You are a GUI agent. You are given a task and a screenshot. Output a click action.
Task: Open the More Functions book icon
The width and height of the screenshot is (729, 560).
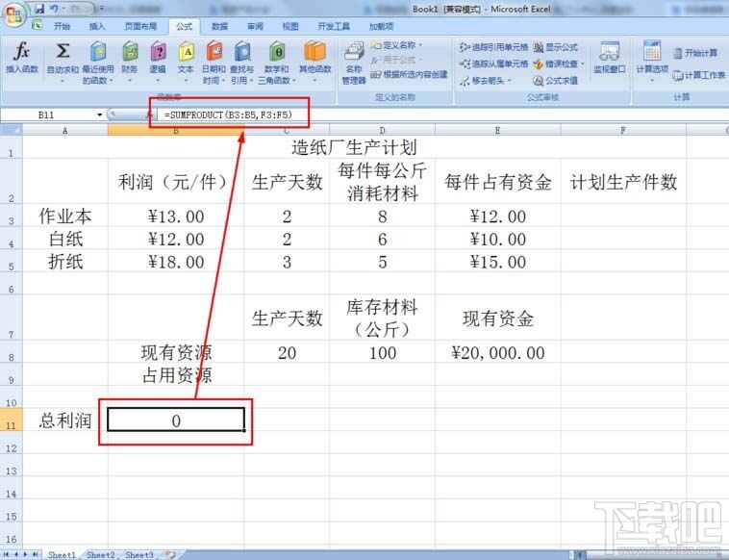[x=314, y=51]
